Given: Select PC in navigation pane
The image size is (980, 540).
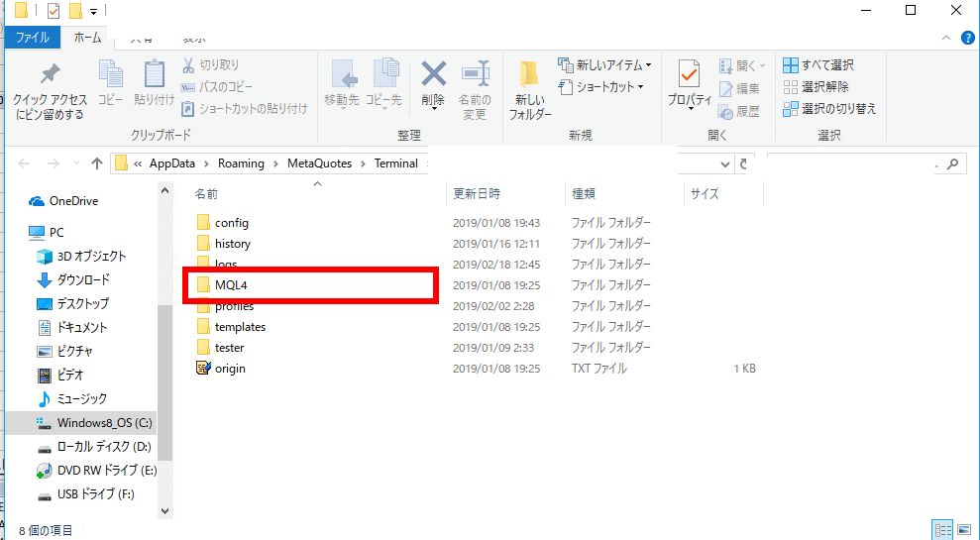Looking at the screenshot, I should (47, 233).
